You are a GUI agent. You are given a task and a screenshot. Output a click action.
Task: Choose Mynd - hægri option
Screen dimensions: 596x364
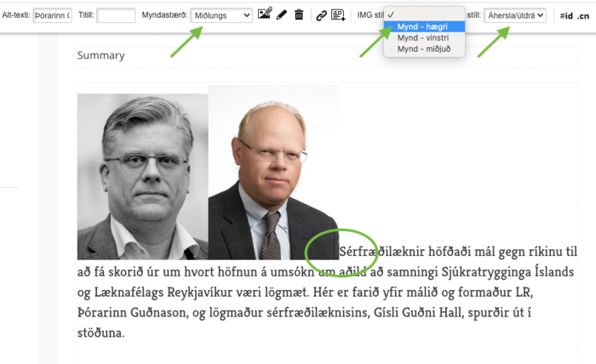point(424,26)
